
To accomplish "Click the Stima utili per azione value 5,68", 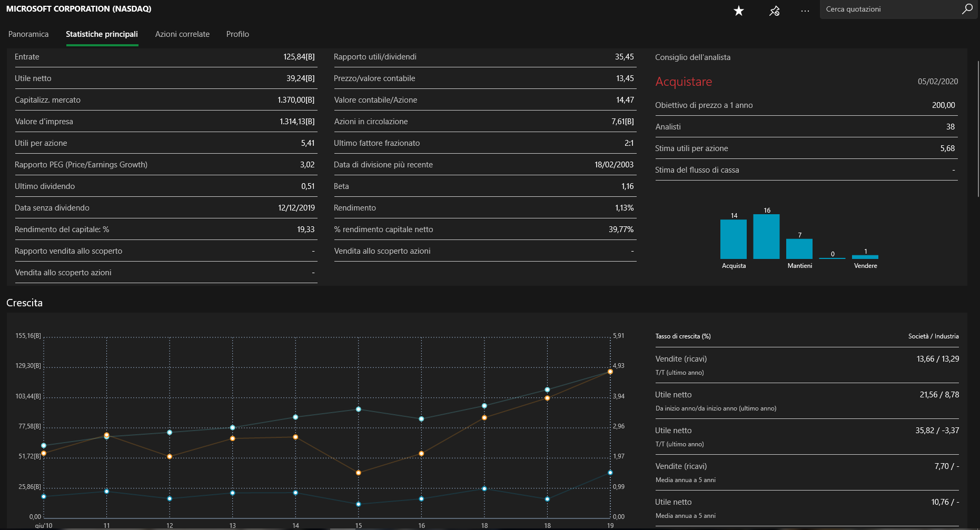I will [x=948, y=148].
